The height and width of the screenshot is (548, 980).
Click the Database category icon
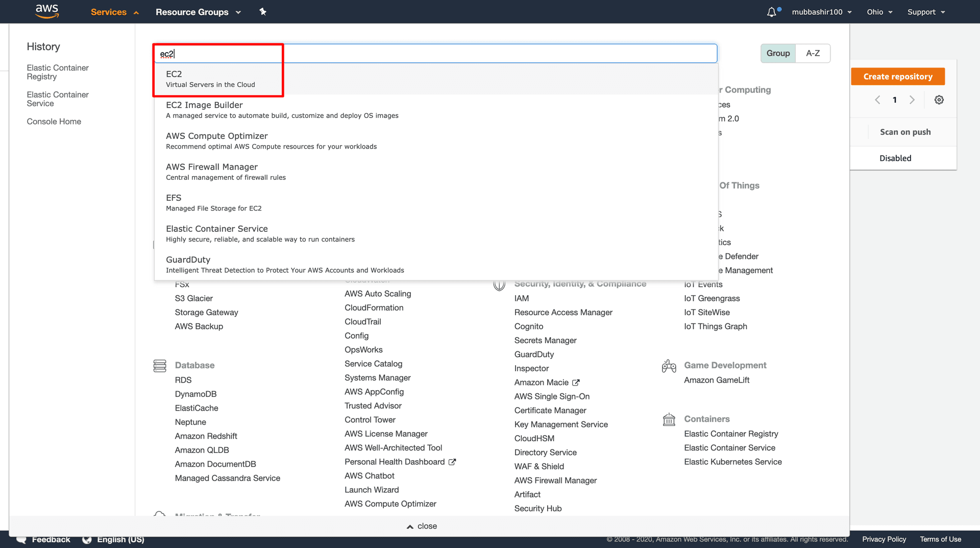pyautogui.click(x=160, y=366)
